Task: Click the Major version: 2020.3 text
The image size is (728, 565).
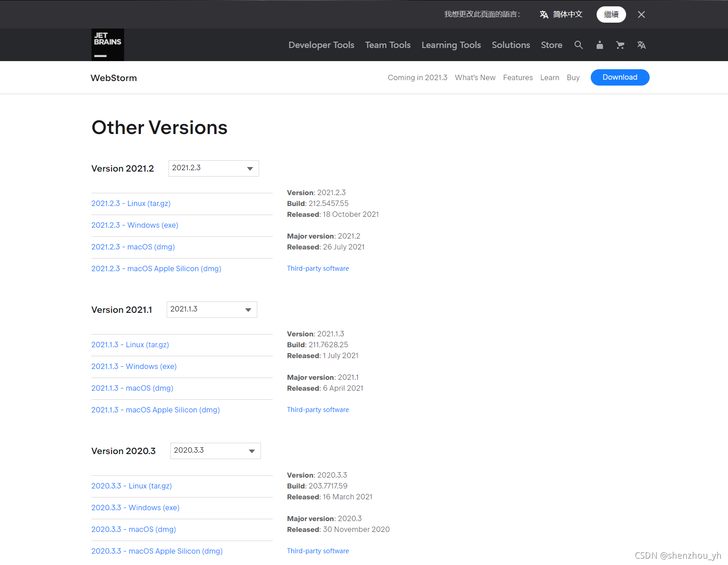Action: point(324,518)
